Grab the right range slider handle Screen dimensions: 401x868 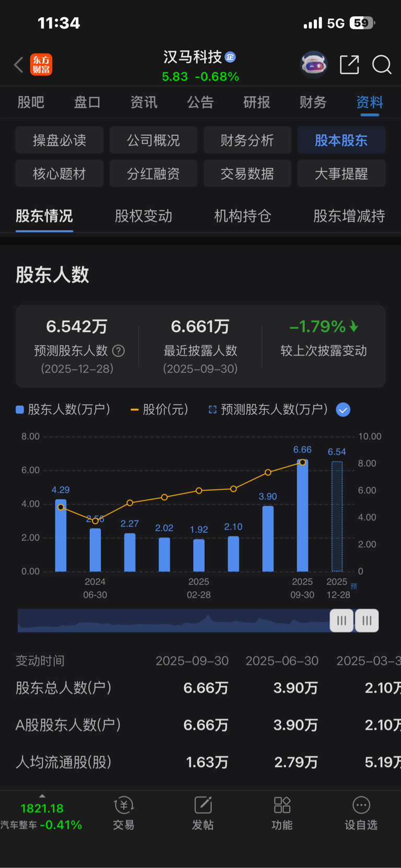pos(367,620)
